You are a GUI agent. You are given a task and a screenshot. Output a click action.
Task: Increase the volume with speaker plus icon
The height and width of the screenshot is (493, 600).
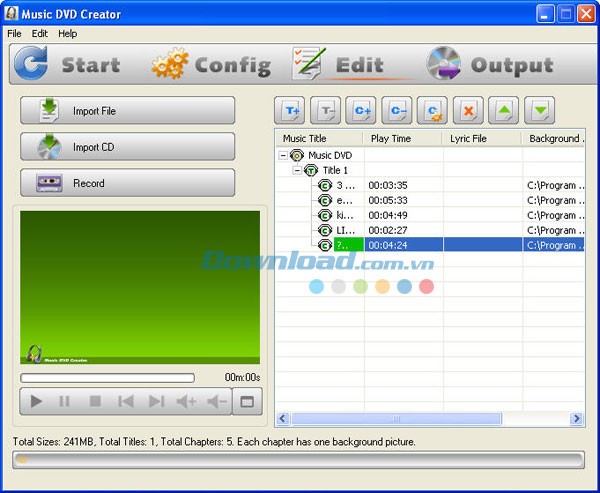click(186, 402)
